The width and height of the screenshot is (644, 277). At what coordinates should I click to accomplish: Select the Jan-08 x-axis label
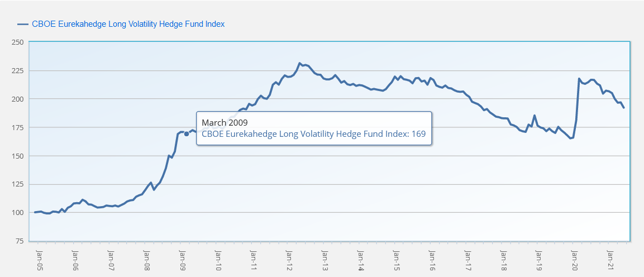pos(146,259)
